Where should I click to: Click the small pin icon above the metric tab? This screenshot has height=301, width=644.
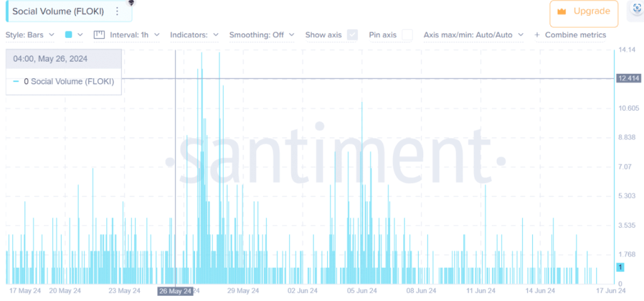pyautogui.click(x=131, y=3)
